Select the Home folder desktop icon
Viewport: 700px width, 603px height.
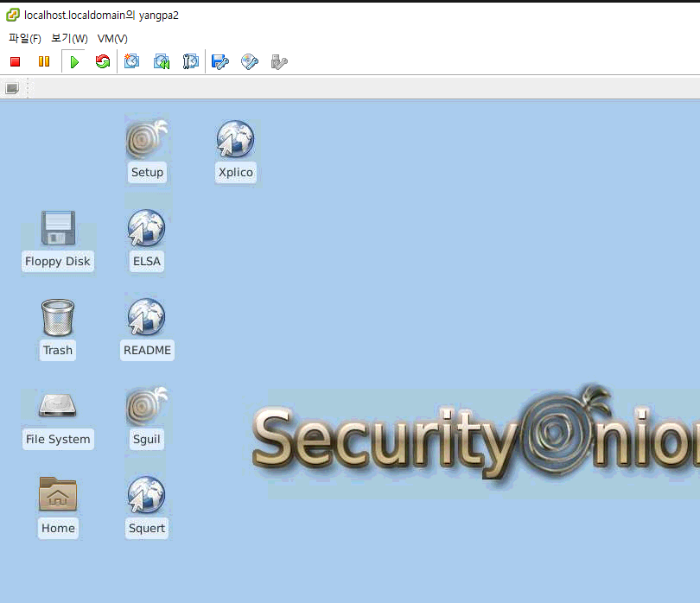point(58,507)
